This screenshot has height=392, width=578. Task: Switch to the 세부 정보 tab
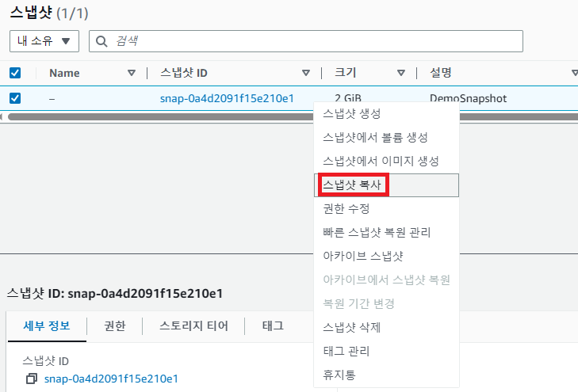(47, 325)
